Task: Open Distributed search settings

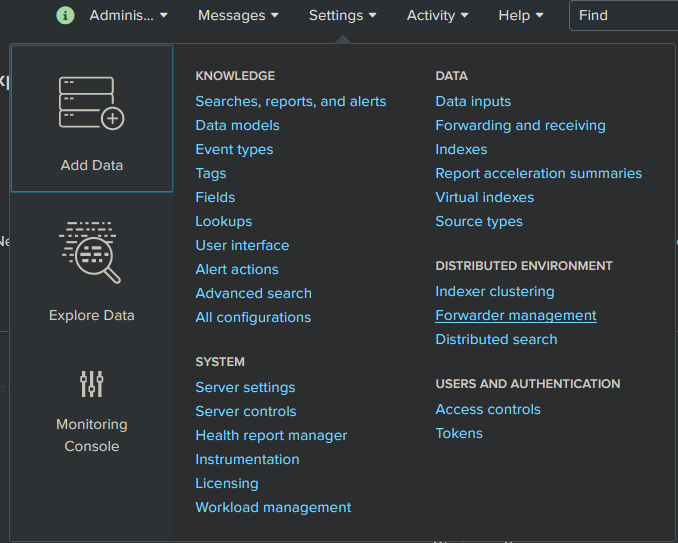Action: click(496, 339)
